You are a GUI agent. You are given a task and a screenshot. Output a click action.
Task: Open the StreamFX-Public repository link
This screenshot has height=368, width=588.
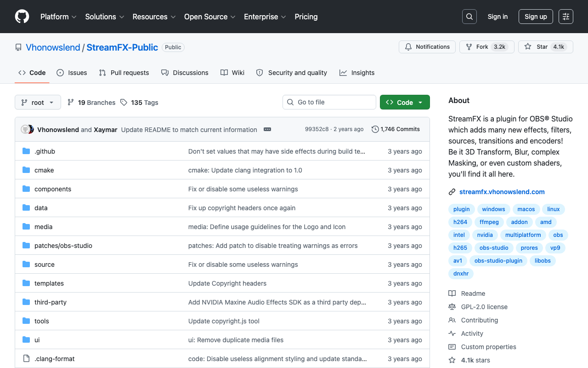point(122,47)
